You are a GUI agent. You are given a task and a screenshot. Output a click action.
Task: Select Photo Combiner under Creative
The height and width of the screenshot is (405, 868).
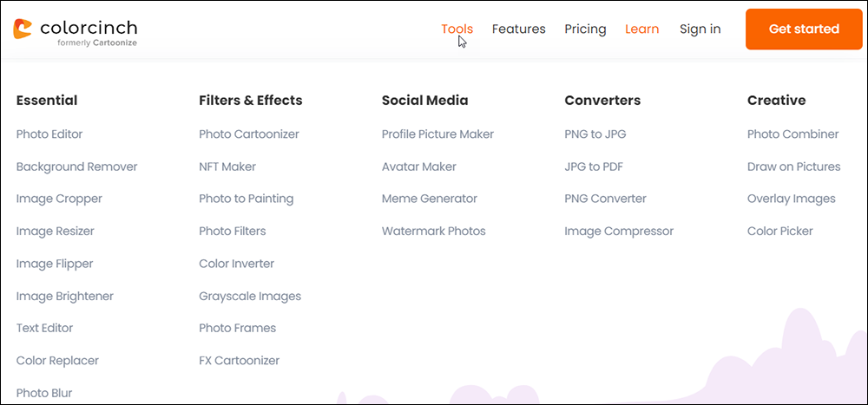[792, 134]
